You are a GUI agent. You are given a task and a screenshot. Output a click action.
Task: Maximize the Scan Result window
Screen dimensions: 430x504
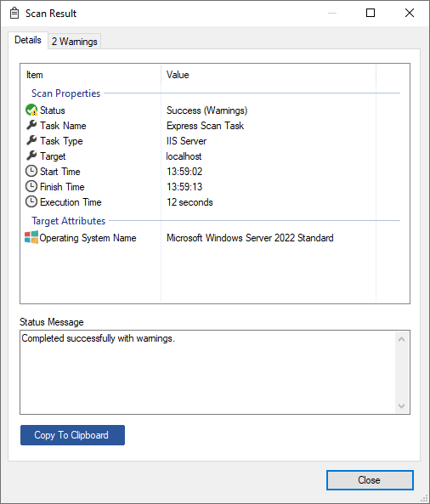[371, 13]
